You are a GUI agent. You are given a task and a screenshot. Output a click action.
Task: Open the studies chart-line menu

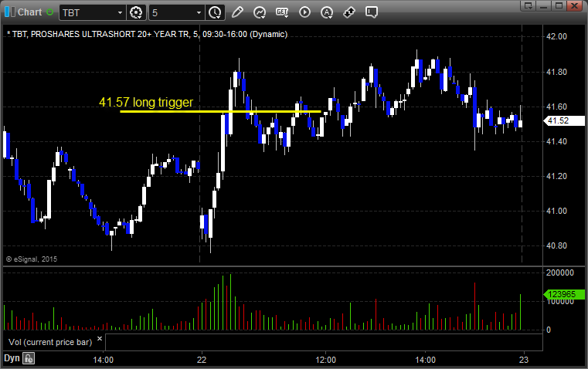pyautogui.click(x=260, y=12)
